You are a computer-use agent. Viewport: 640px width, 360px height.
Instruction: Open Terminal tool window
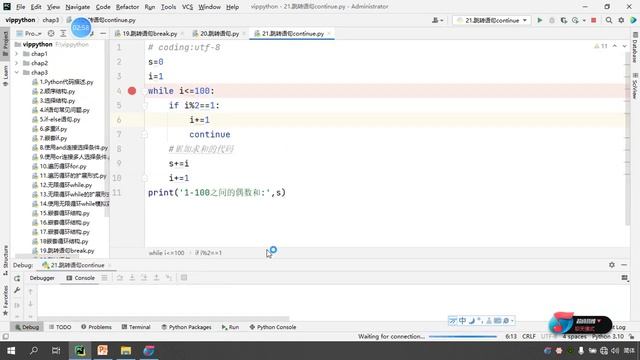point(136,327)
